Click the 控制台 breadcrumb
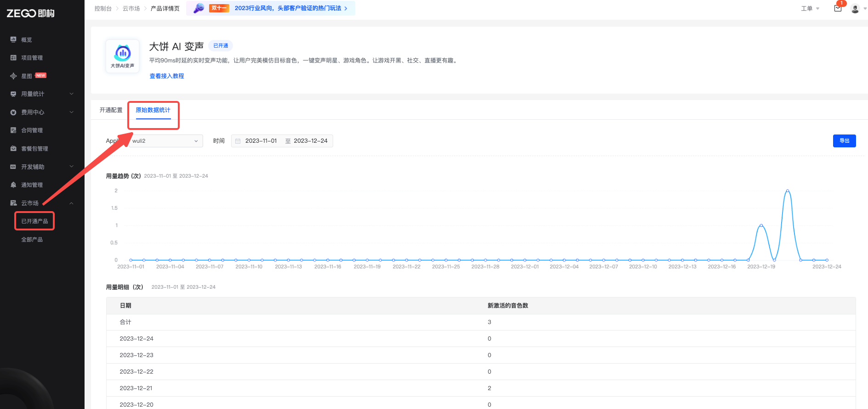This screenshot has height=409, width=868. (103, 9)
